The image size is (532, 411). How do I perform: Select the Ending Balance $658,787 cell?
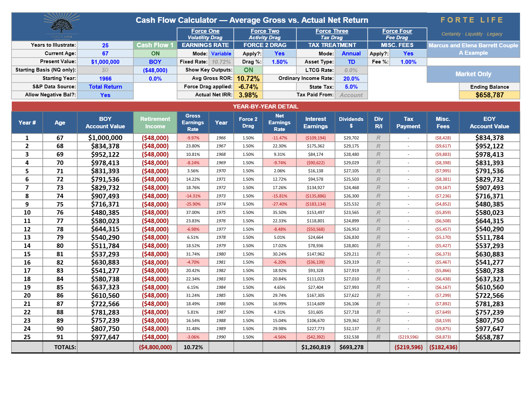[x=489, y=95]
